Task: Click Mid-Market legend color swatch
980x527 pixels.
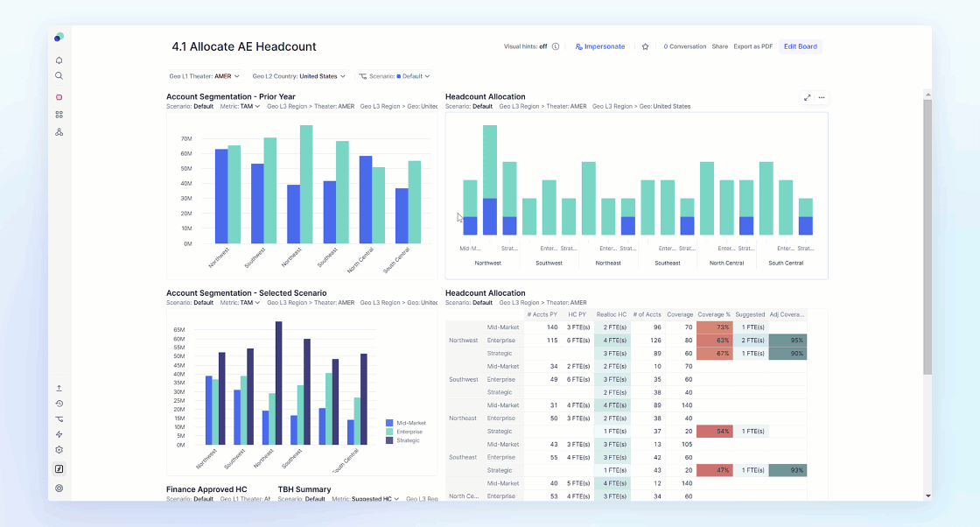Action: [389, 423]
